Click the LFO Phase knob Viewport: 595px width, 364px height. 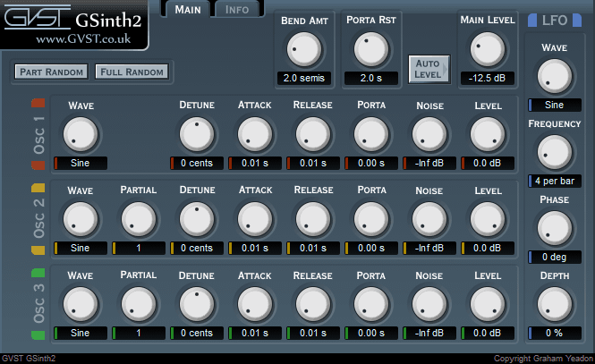[x=555, y=228]
